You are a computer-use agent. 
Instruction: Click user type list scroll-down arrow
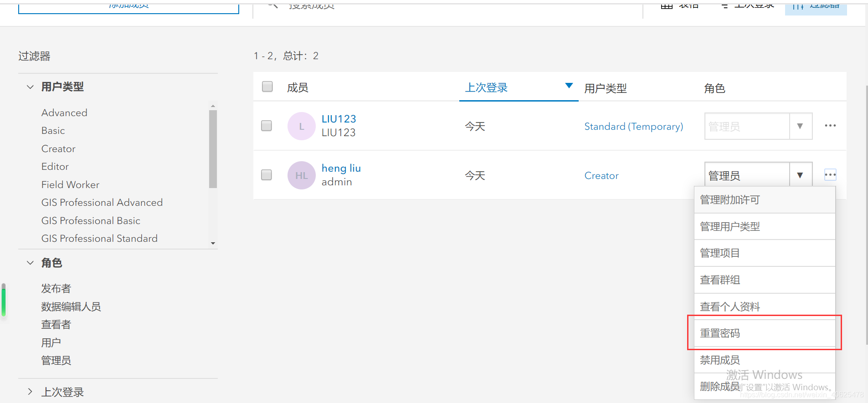click(x=213, y=243)
